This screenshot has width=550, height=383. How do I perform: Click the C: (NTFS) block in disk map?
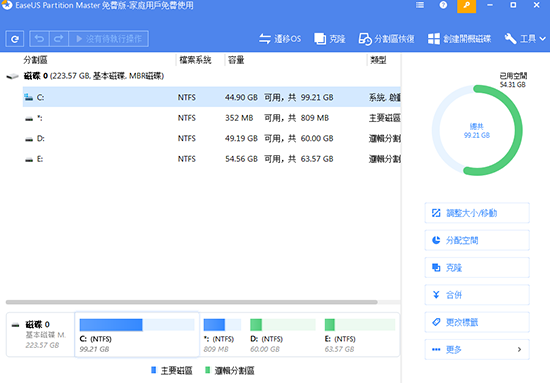[x=137, y=335]
